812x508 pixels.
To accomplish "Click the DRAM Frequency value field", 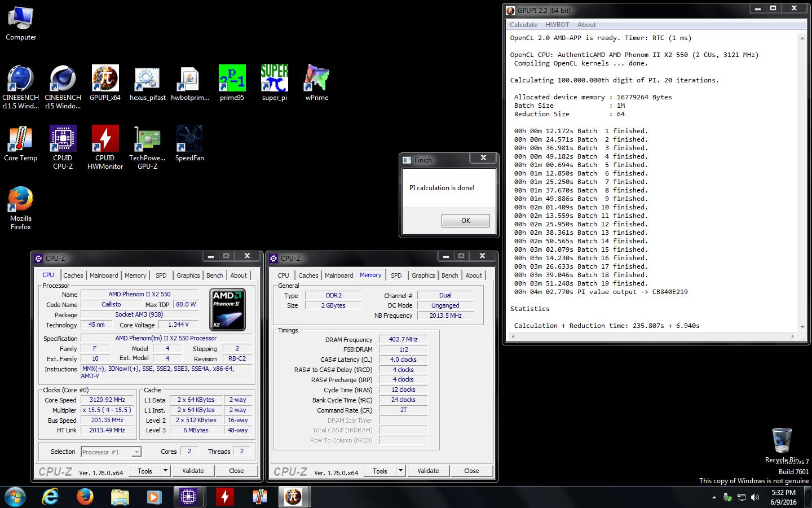I will (403, 340).
